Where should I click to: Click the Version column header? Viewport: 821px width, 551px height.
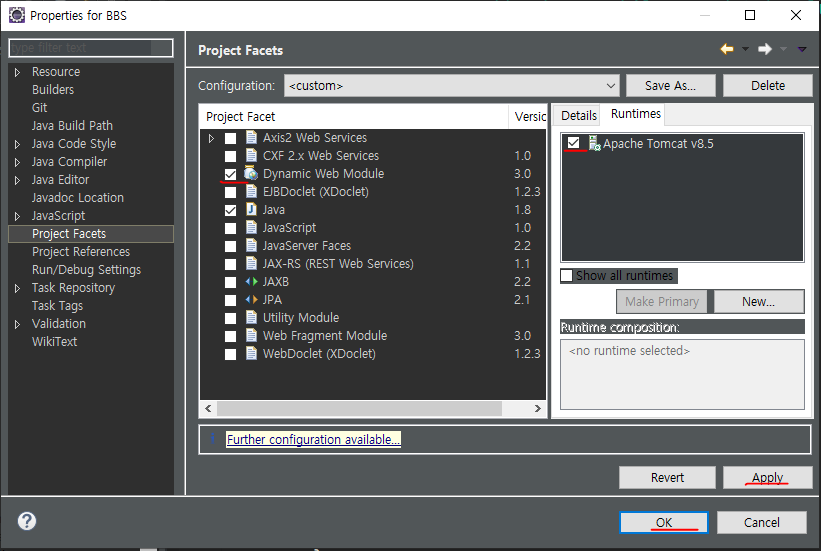click(x=528, y=116)
